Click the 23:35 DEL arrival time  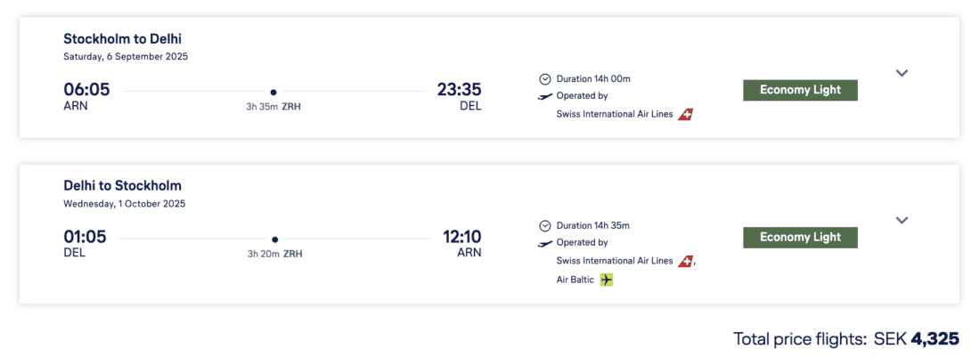(x=459, y=90)
